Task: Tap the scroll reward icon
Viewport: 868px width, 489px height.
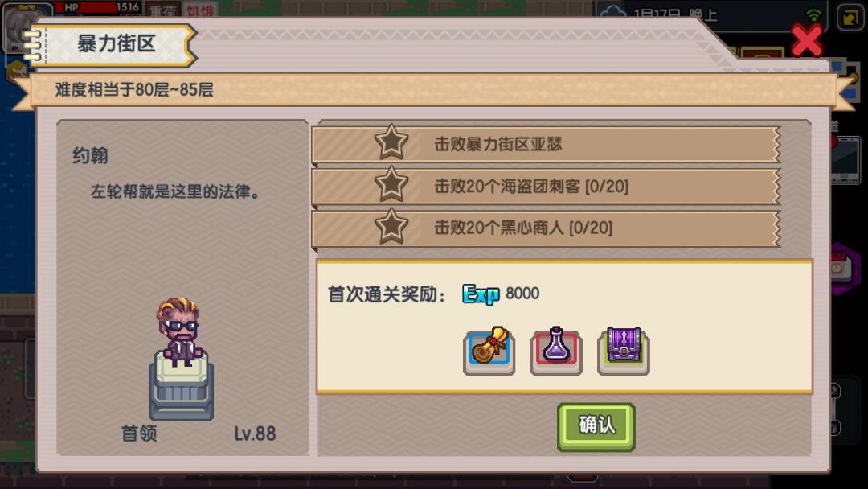Action: [x=489, y=351]
